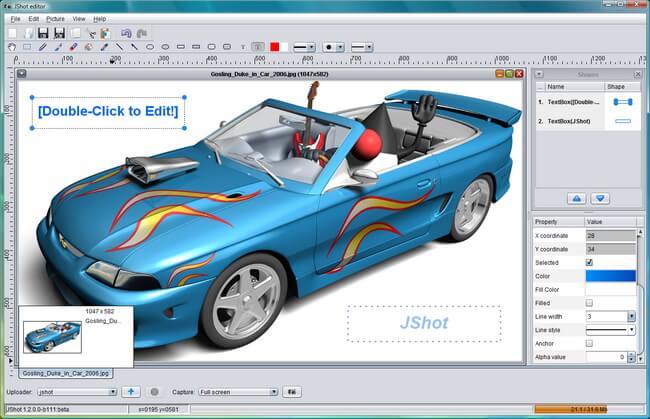
Task: Select the Eraser tool
Action: coord(73,47)
